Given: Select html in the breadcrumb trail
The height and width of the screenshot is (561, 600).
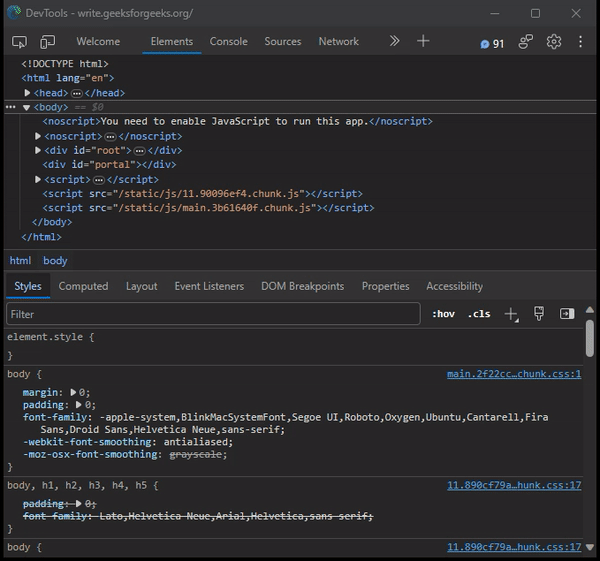Looking at the screenshot, I should point(20,260).
